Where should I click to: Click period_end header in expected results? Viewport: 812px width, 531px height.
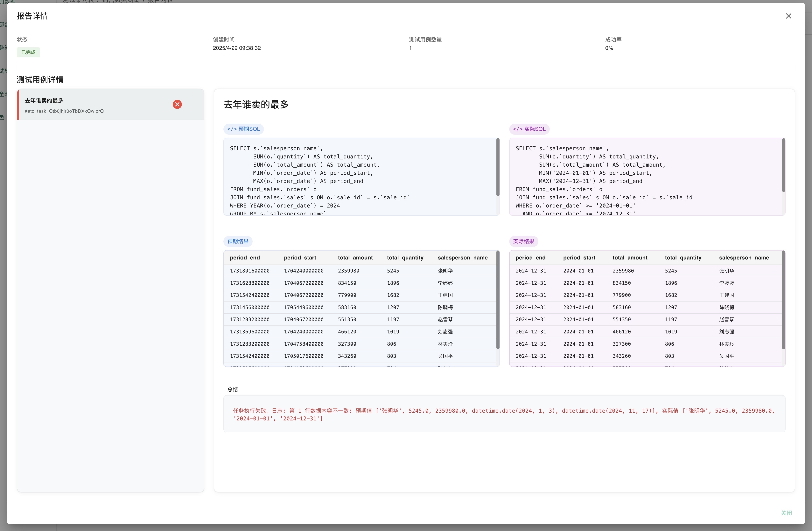(245, 258)
